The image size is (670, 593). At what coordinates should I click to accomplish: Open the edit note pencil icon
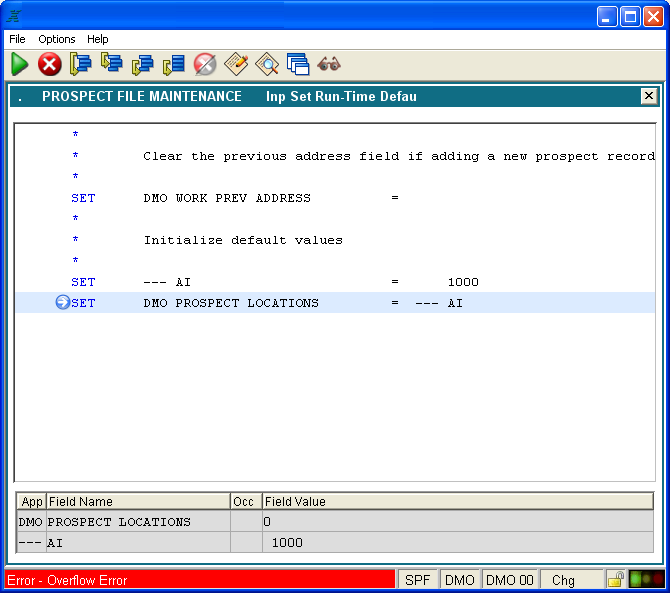coord(236,64)
